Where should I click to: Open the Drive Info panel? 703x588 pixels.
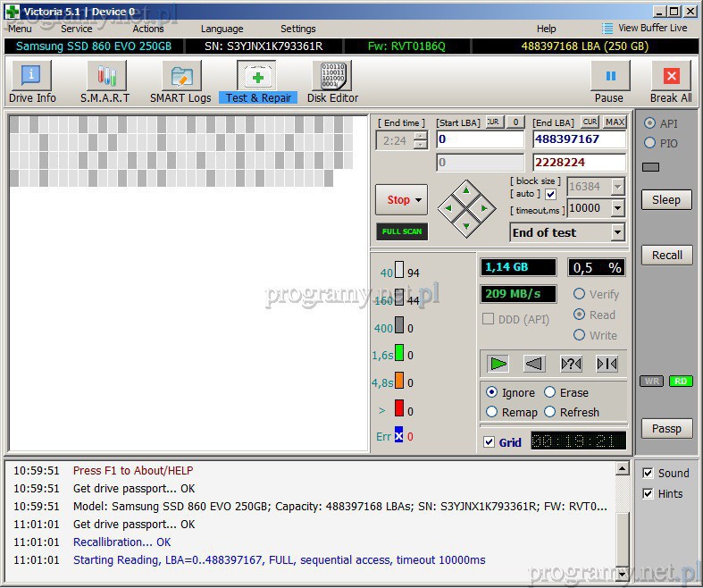click(x=32, y=82)
